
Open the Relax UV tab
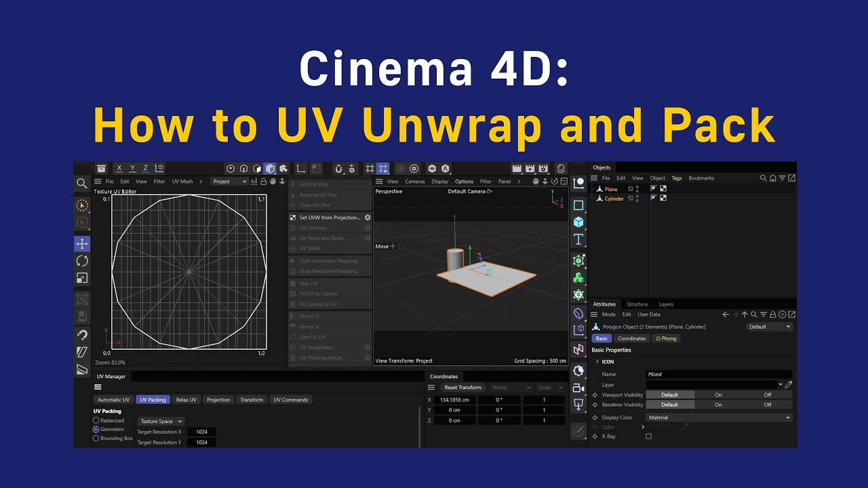pyautogui.click(x=186, y=400)
